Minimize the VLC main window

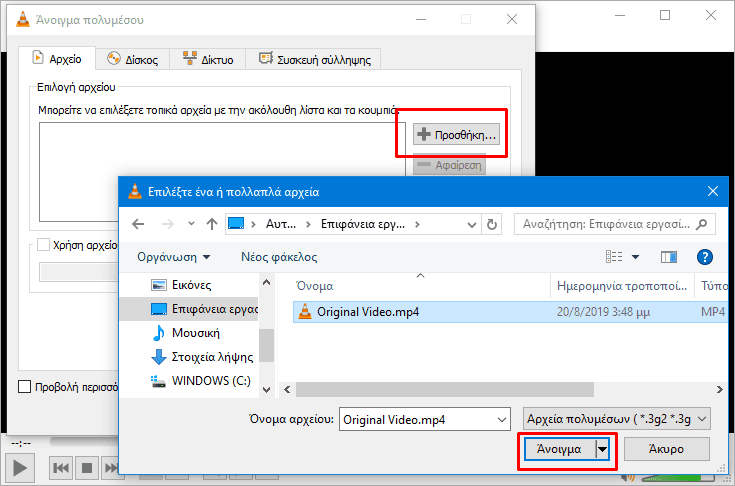(620, 15)
